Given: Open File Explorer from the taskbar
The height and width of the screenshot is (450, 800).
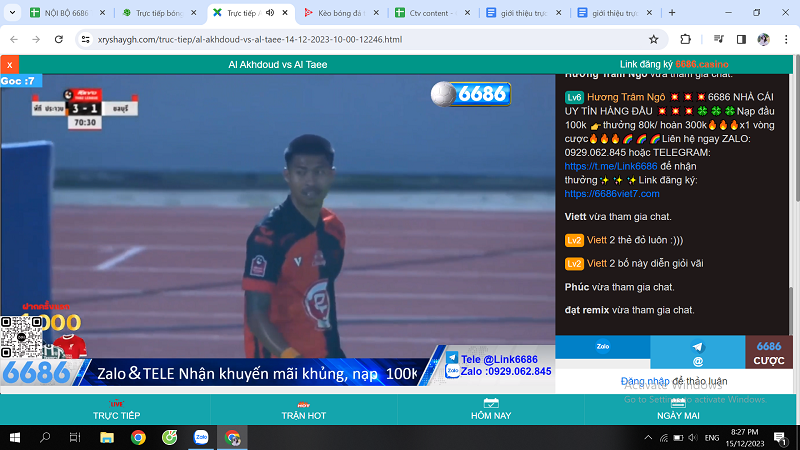Looking at the screenshot, I should [x=107, y=437].
